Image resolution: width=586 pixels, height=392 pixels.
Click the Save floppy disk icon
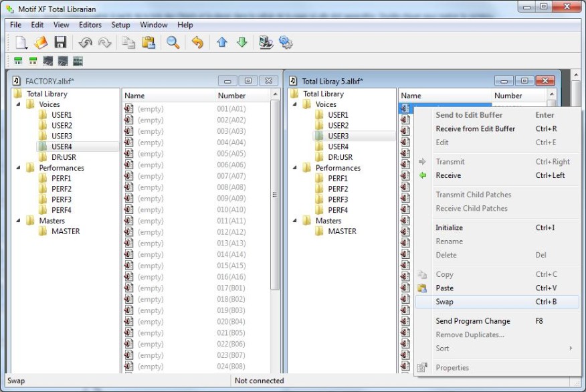coord(60,43)
